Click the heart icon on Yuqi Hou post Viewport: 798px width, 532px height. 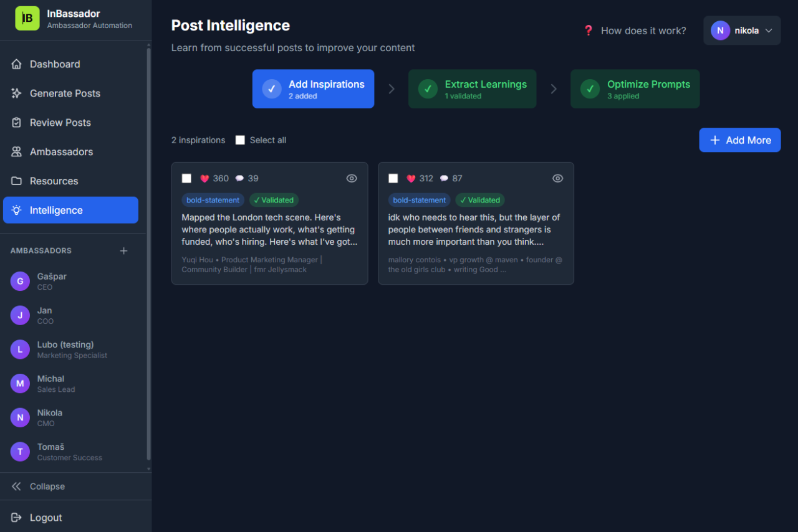(204, 179)
